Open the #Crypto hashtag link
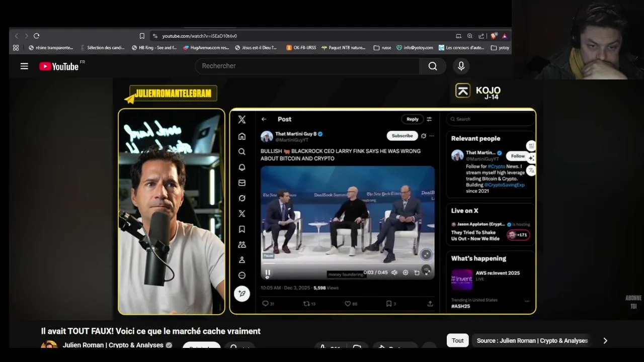 496,166
